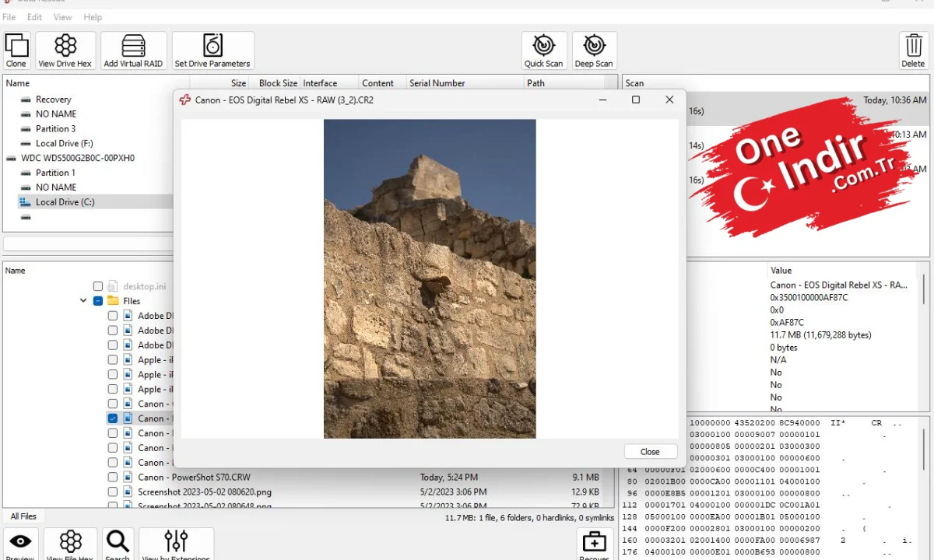Tick the desktop.ini checkbox
Image resolution: width=934 pixels, height=560 pixels.
98,286
